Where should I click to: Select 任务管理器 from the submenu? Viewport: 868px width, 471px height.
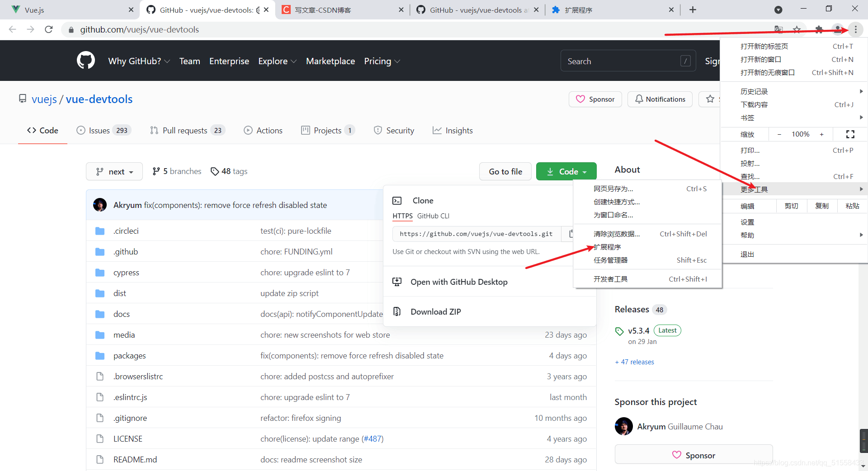(647, 260)
